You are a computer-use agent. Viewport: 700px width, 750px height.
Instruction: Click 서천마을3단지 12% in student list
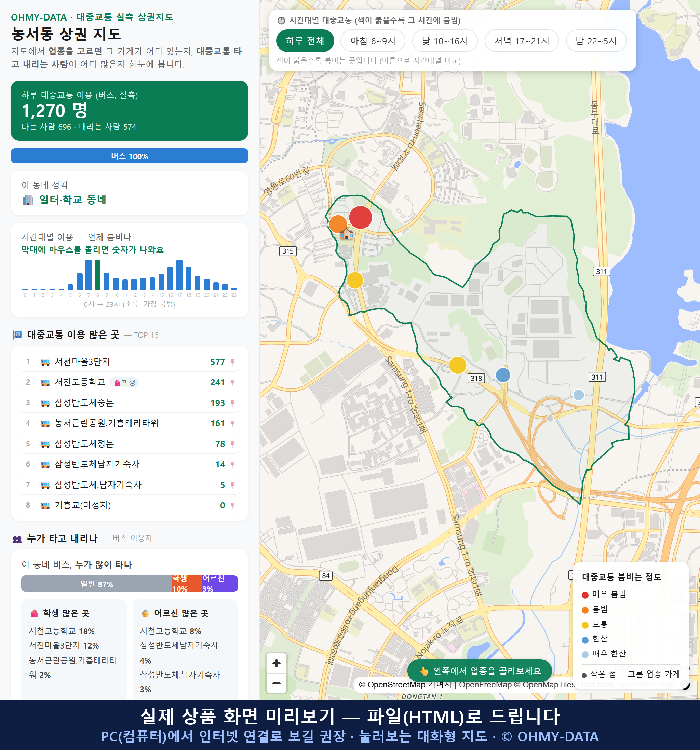[64, 645]
